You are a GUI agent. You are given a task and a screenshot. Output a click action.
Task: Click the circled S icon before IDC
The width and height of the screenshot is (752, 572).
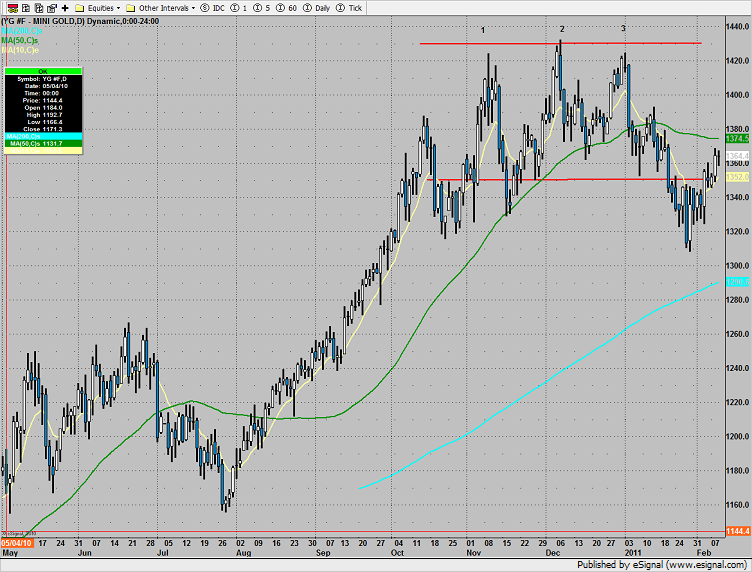205,8
